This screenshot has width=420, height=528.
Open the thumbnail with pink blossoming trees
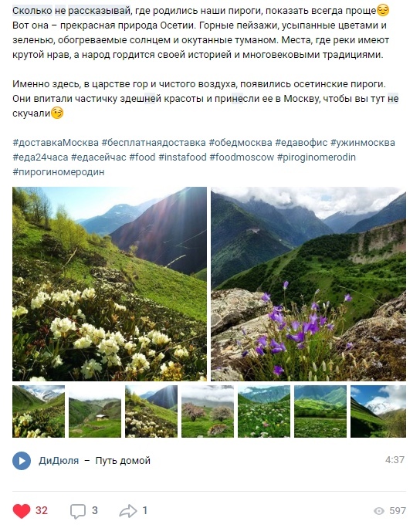208,411
